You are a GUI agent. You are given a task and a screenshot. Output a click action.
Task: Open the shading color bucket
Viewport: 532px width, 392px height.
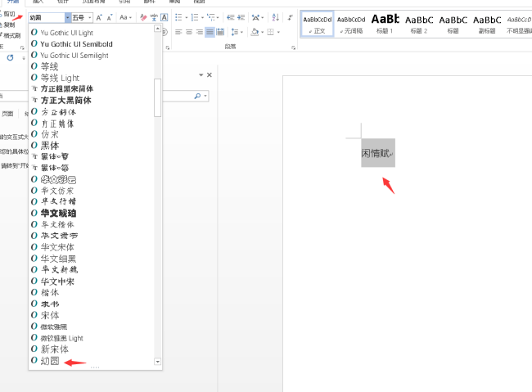pyautogui.click(x=255, y=32)
